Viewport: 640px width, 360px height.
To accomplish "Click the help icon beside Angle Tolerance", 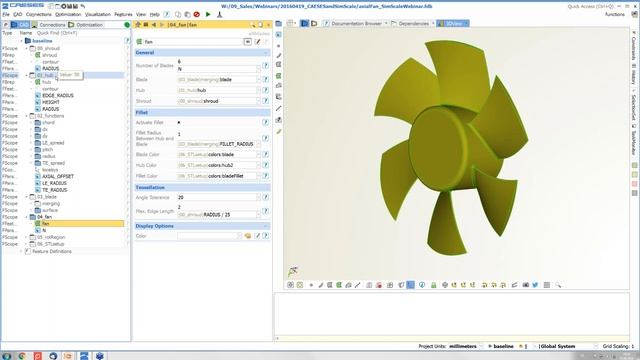I will [265, 197].
